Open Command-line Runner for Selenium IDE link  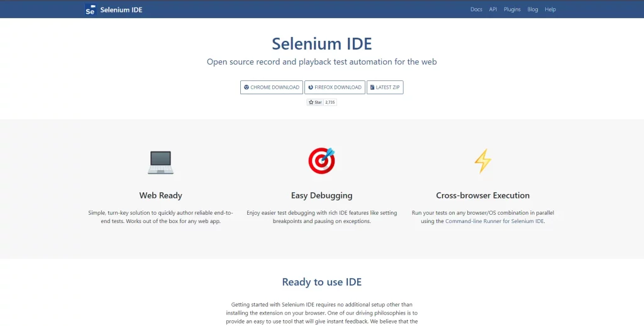pyautogui.click(x=494, y=221)
